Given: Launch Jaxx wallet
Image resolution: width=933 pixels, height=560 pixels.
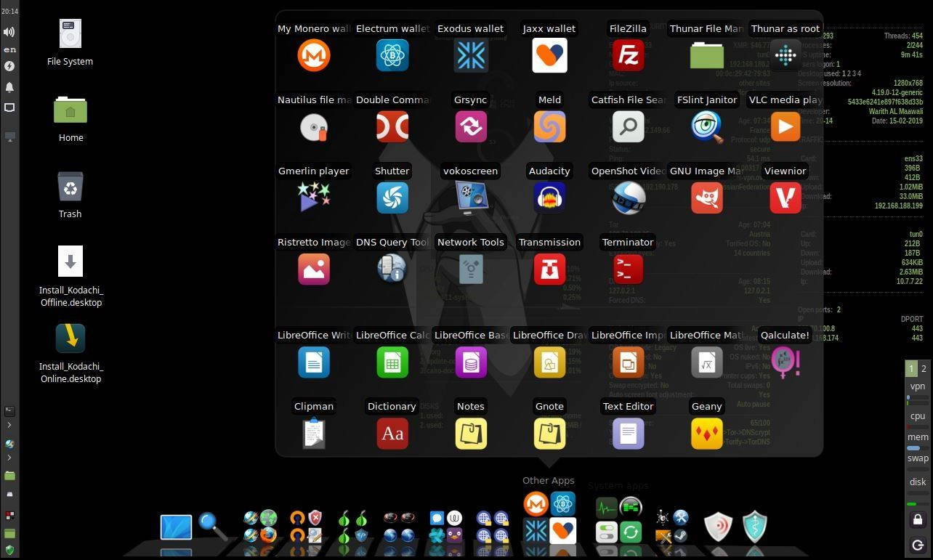Looking at the screenshot, I should tap(549, 55).
